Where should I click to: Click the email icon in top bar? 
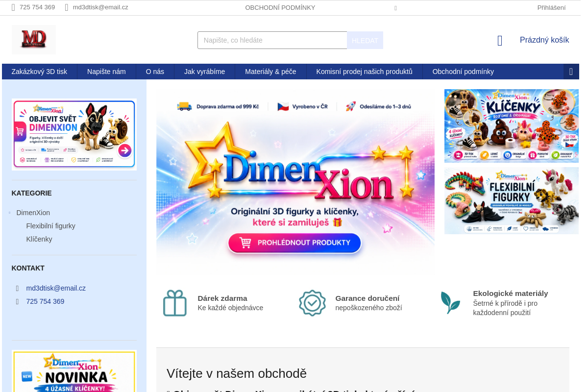67,7
